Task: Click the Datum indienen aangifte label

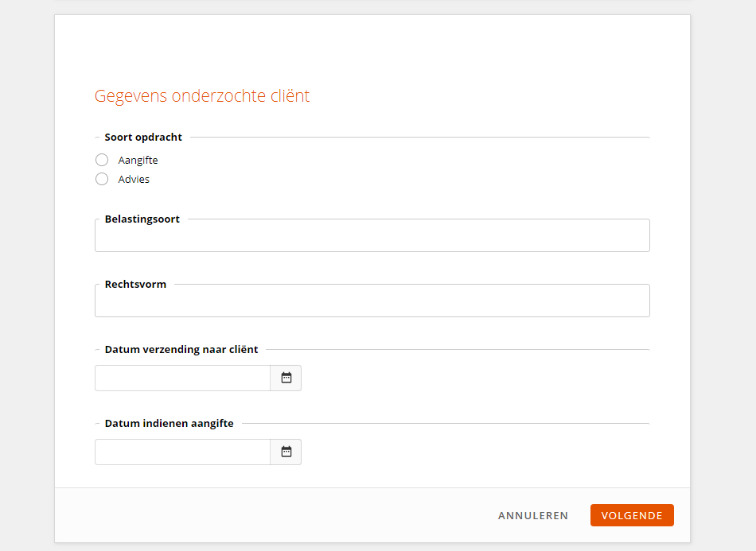Action: click(170, 423)
